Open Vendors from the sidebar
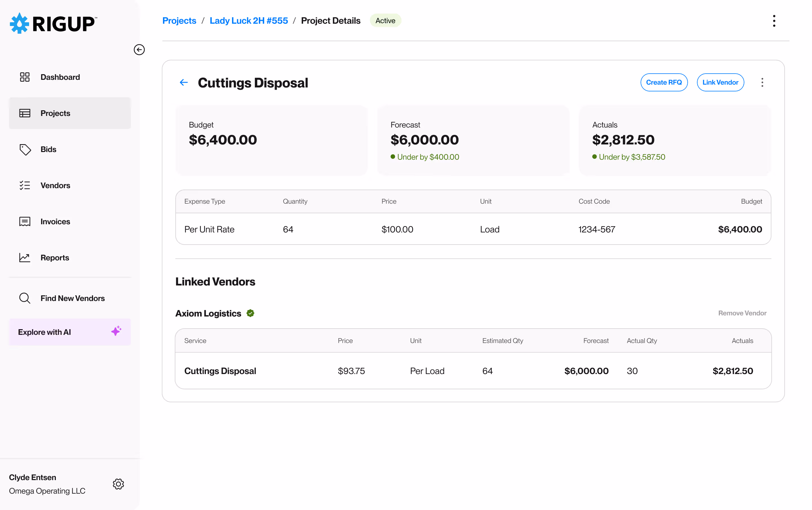812x510 pixels. [x=70, y=185]
